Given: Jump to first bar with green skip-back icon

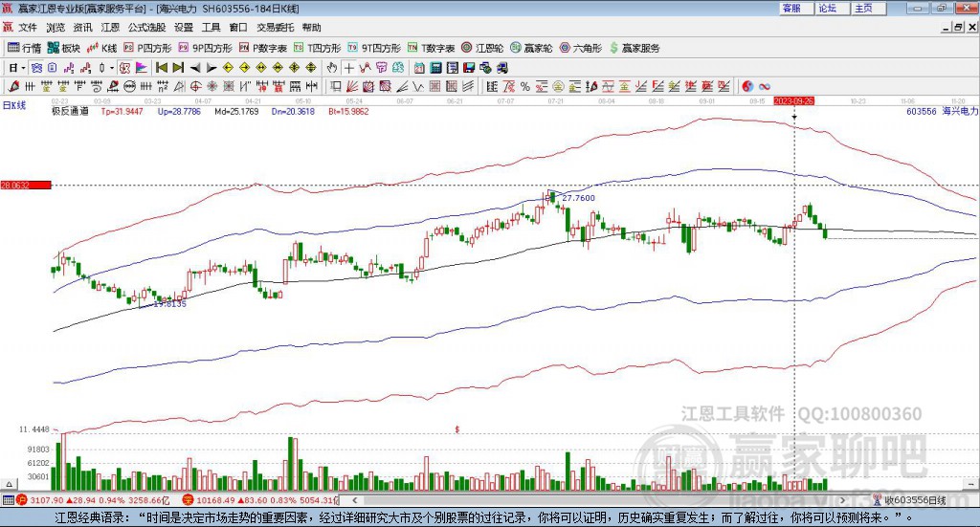Looking at the screenshot, I should point(161,68).
